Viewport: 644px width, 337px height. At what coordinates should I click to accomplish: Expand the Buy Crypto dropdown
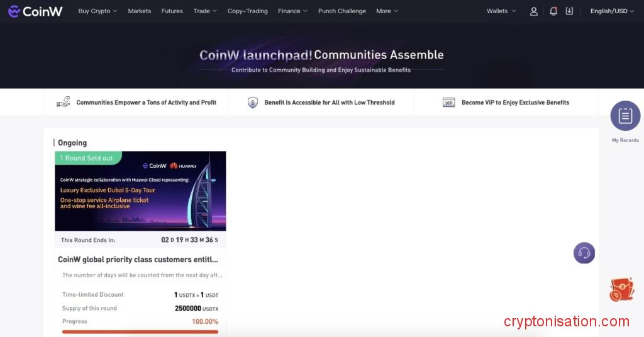tap(97, 11)
